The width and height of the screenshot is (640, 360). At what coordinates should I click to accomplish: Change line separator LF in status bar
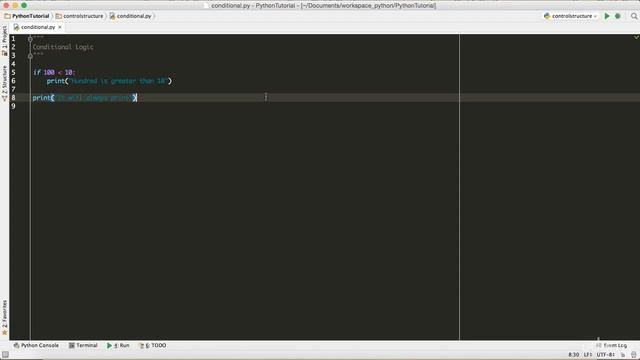587,355
